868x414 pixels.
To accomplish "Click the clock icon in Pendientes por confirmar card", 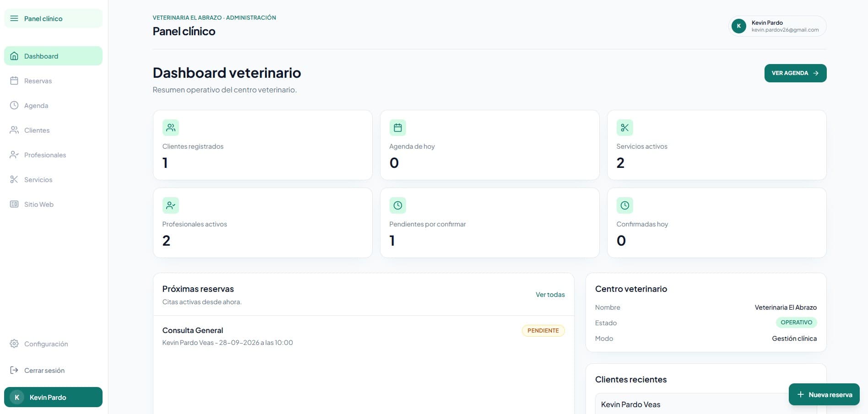I will click(x=398, y=205).
